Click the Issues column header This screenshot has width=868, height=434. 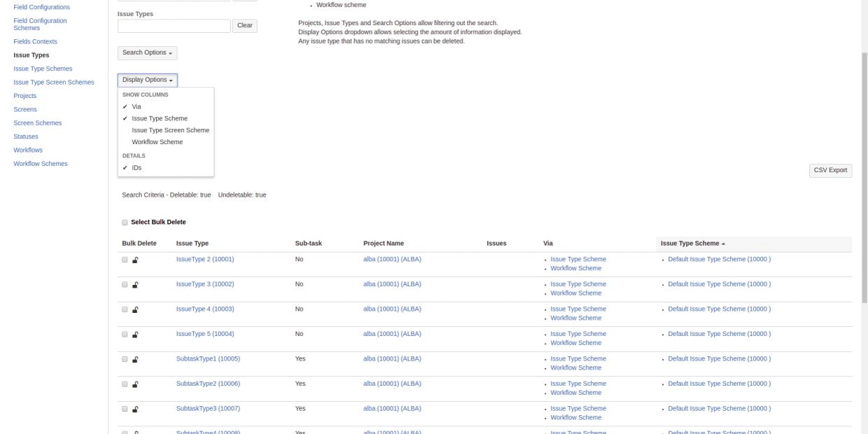pyautogui.click(x=496, y=244)
